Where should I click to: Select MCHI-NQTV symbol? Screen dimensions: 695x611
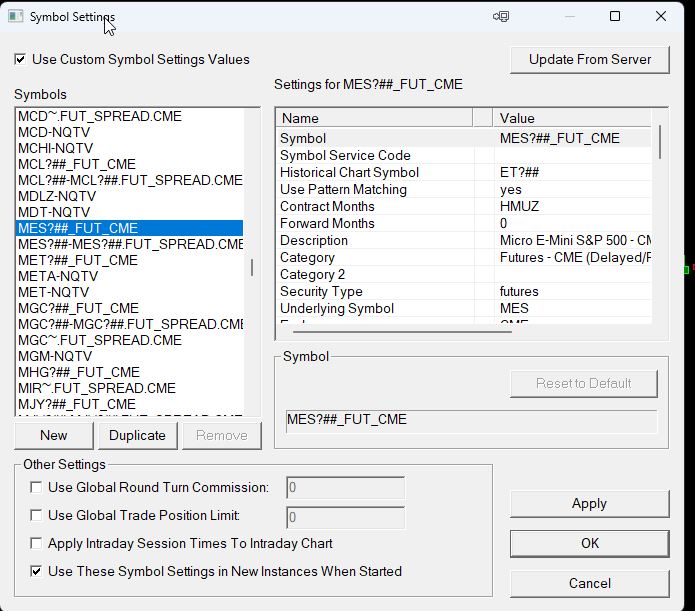pos(129,148)
